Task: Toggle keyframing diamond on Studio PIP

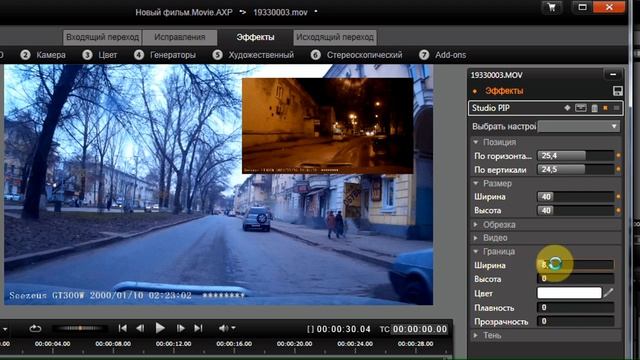Action: [567, 108]
